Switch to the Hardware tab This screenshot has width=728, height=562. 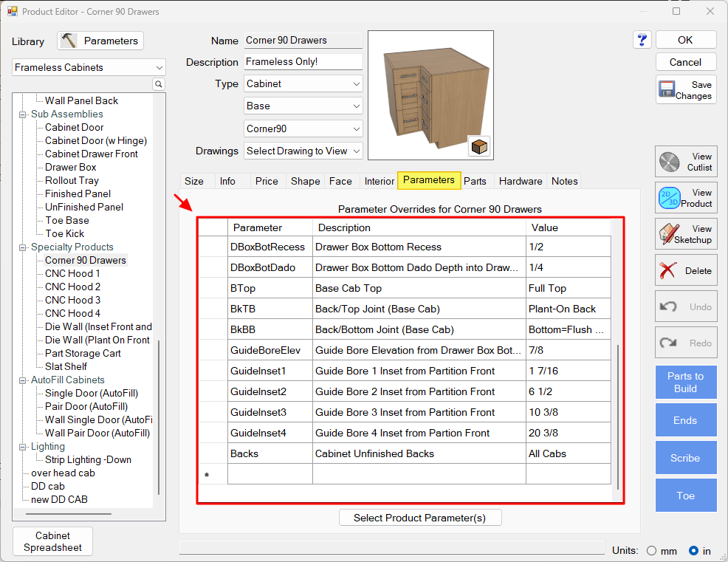coord(520,181)
